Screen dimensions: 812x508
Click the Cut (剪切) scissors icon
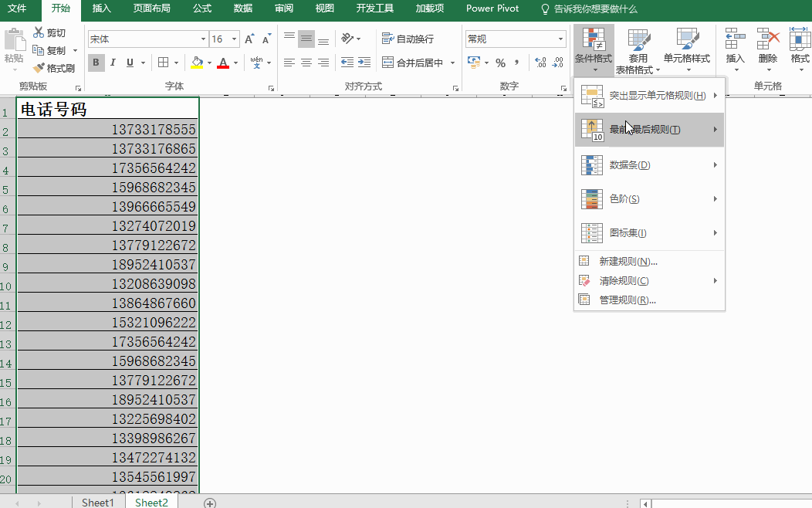(x=39, y=32)
